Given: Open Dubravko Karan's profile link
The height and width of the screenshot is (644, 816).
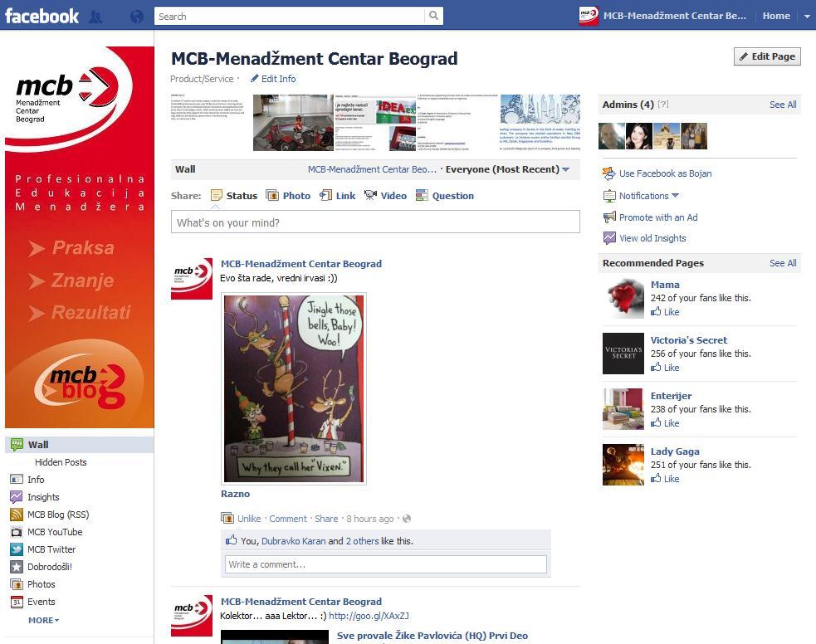Looking at the screenshot, I should pos(294,541).
